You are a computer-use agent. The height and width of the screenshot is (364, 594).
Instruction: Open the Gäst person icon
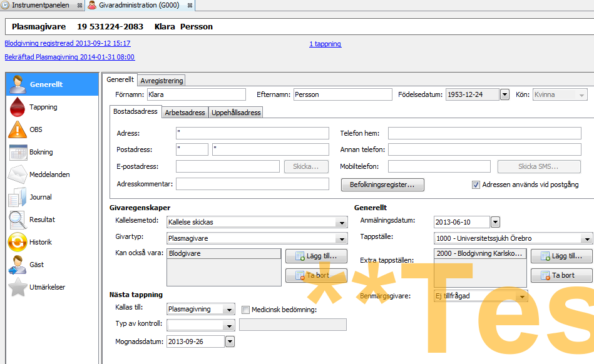click(x=18, y=265)
